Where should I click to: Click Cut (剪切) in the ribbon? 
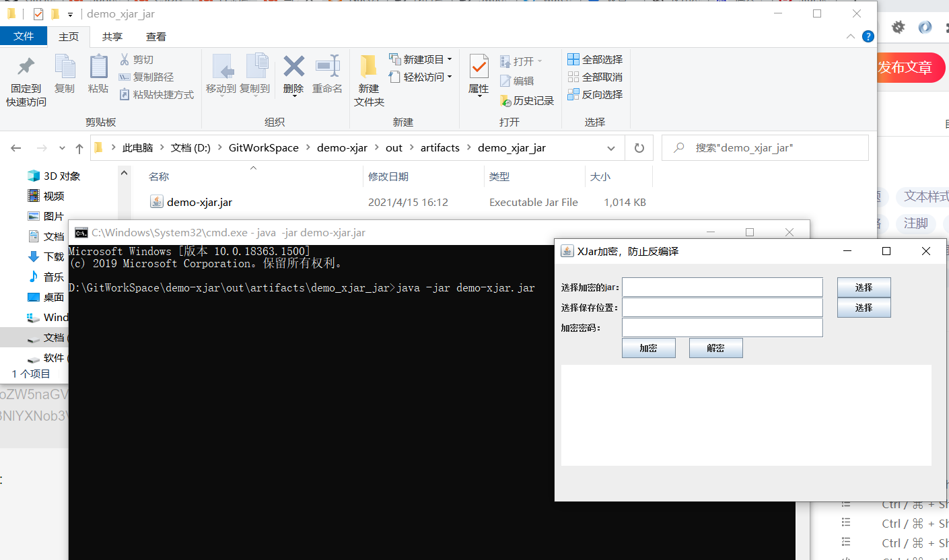point(137,60)
